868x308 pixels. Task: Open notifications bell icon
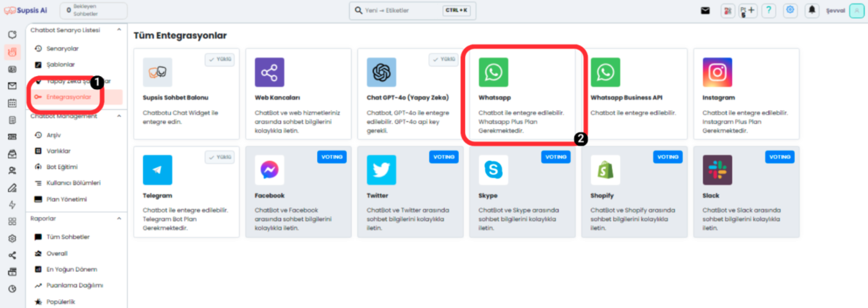click(811, 10)
